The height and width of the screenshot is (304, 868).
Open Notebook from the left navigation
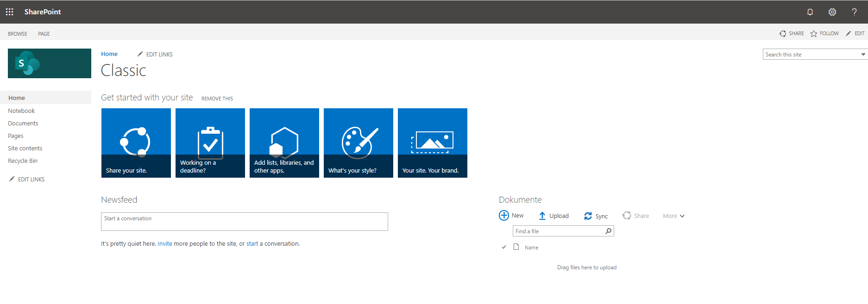(21, 111)
